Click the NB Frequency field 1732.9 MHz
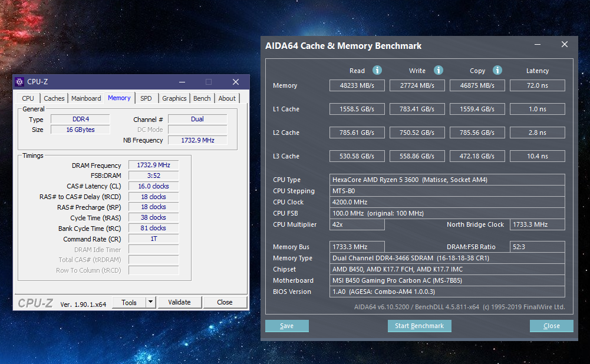590x364 pixels. [197, 140]
